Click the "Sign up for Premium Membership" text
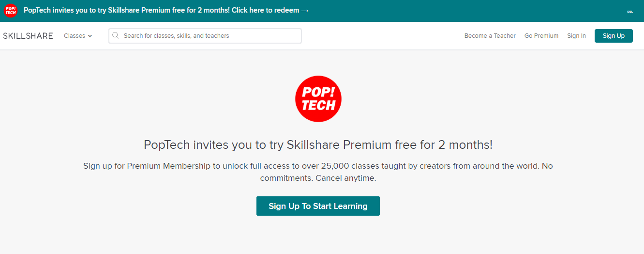The image size is (644, 254). (147, 166)
